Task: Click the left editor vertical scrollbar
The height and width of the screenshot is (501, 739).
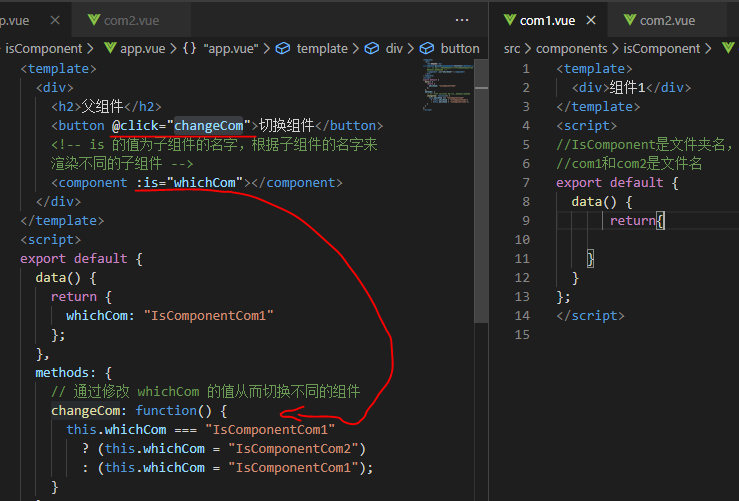Action: click(x=481, y=191)
